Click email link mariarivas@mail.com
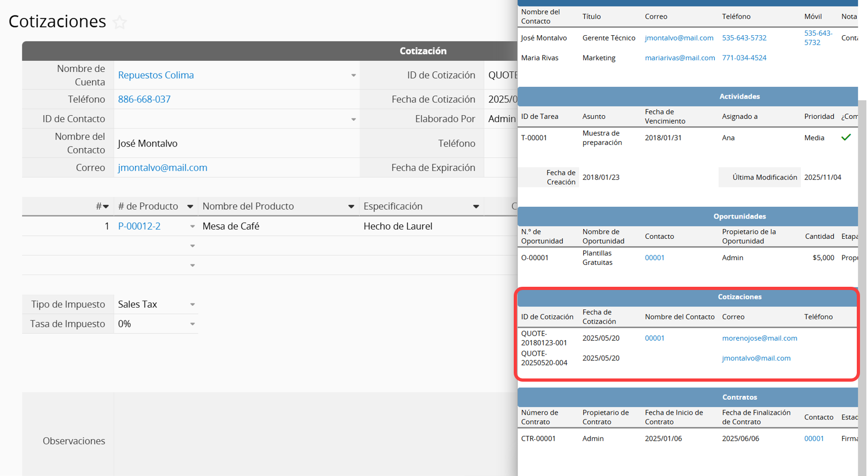 (x=680, y=58)
